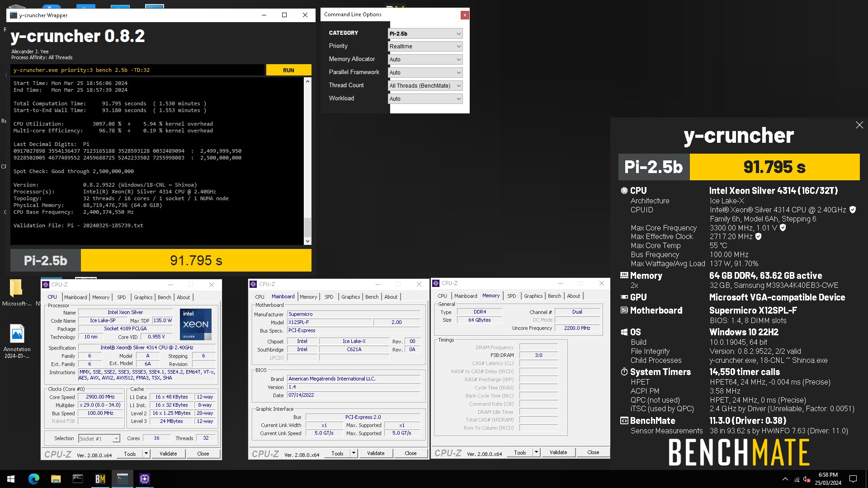Click the console scrollbar thumb

tap(308, 227)
